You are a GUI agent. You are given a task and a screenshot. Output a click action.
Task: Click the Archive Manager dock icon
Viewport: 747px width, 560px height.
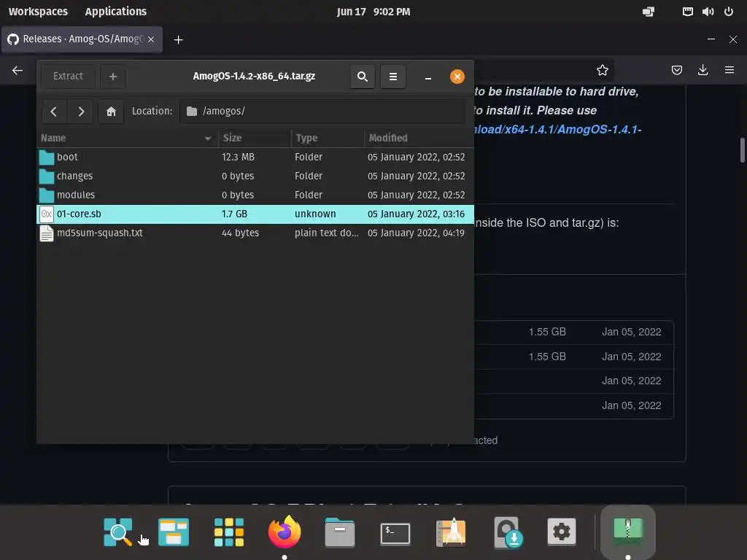pyautogui.click(x=628, y=531)
